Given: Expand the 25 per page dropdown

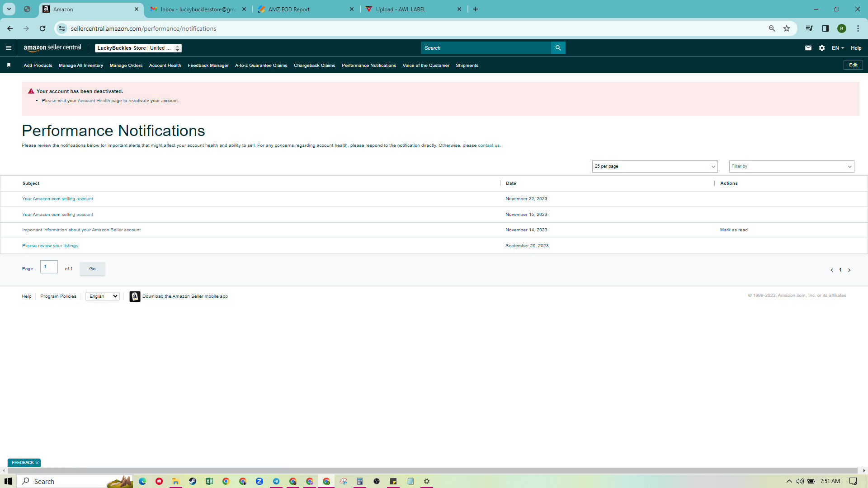Looking at the screenshot, I should 655,166.
